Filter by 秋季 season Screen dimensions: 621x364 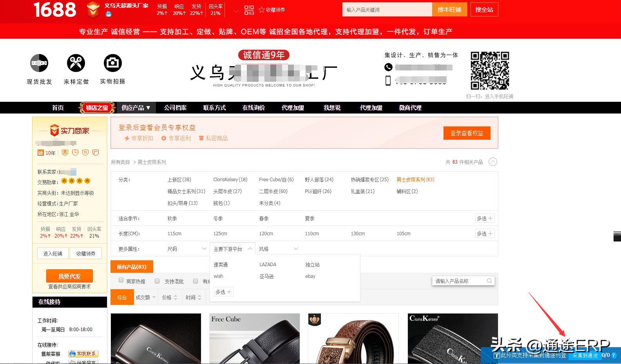point(172,218)
